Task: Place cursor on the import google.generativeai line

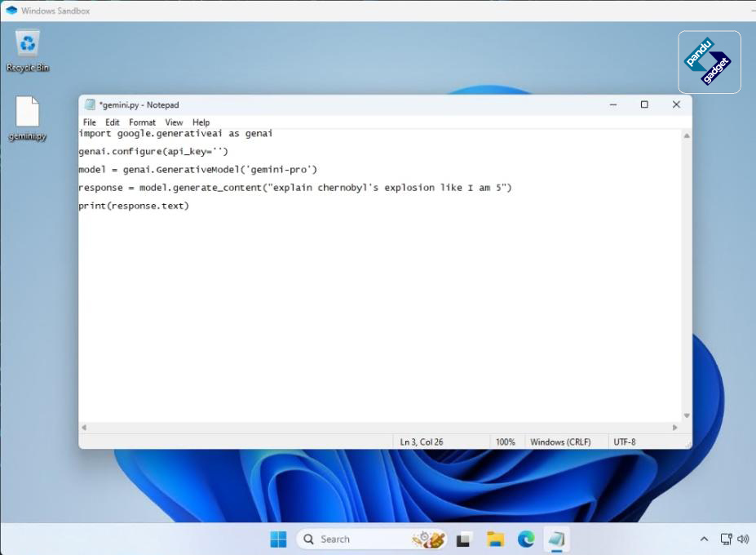Action: [x=175, y=133]
